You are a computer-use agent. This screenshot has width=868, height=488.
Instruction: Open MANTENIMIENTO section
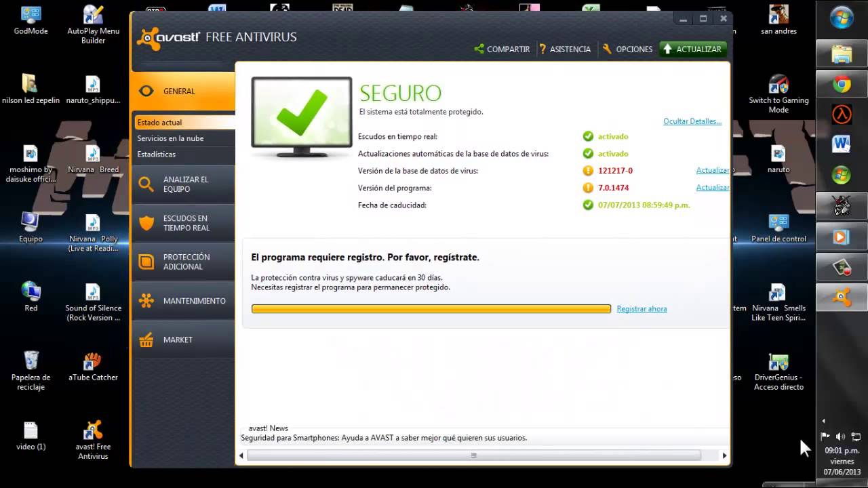click(x=183, y=300)
